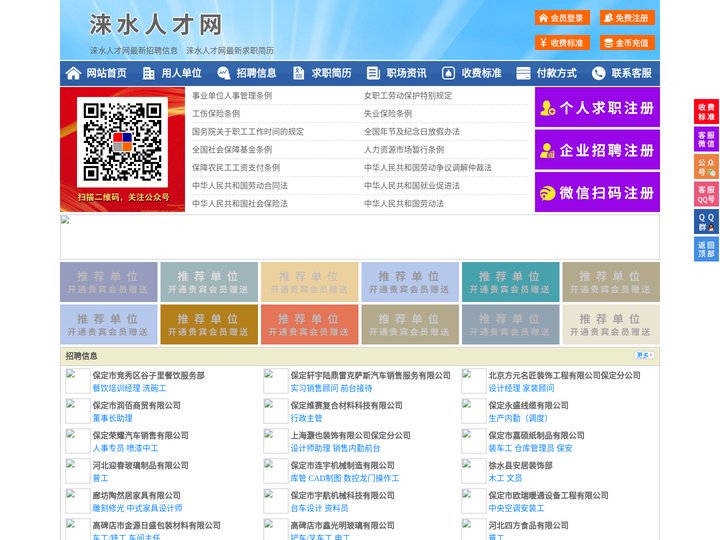Click the 更多 link in 招聘信息 header
Screen dimensions: 720x540
tap(644, 355)
